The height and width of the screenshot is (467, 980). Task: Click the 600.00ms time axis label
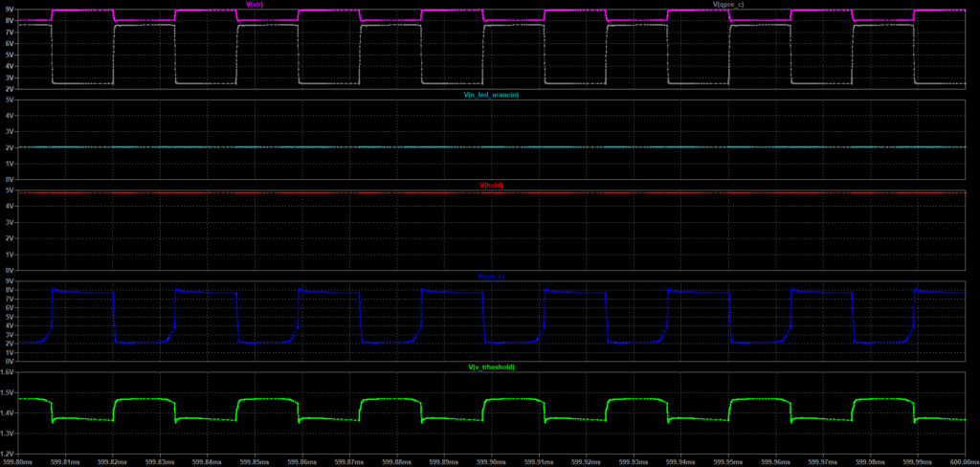click(x=965, y=462)
